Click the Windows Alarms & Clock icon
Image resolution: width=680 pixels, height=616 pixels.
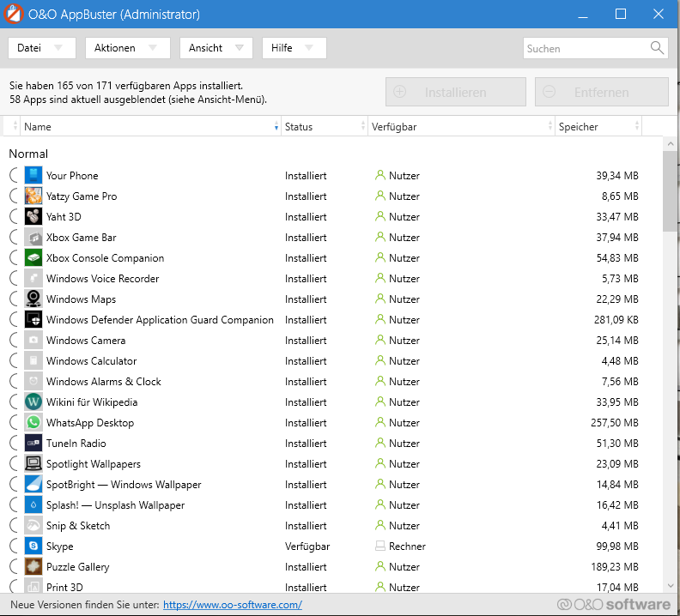33,382
